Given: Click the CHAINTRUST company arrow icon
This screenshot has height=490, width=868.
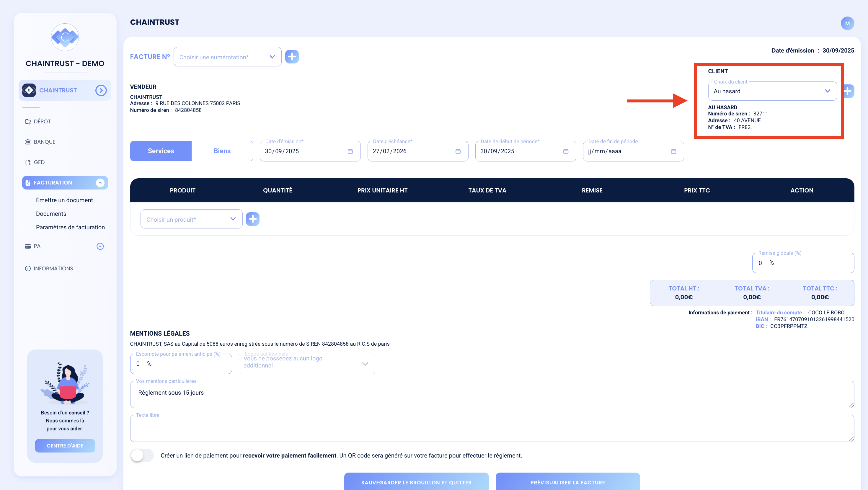Looking at the screenshot, I should click(x=101, y=90).
